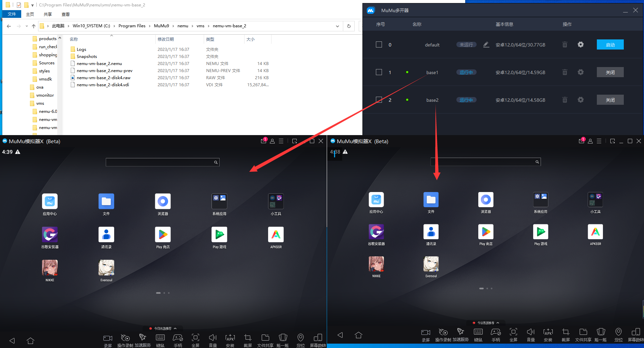Image resolution: width=644 pixels, height=348 pixels.
Task: Launch Play 商店 in left emulator
Action: tap(163, 234)
